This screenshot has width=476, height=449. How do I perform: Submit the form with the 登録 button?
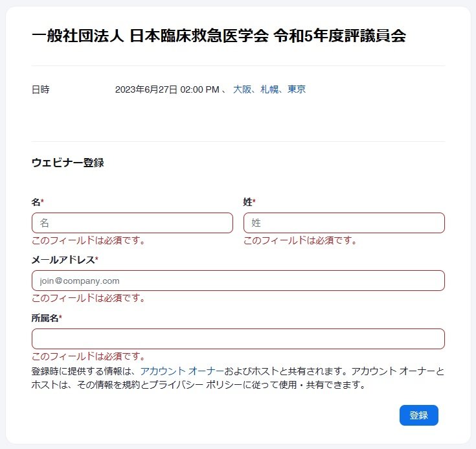point(418,415)
